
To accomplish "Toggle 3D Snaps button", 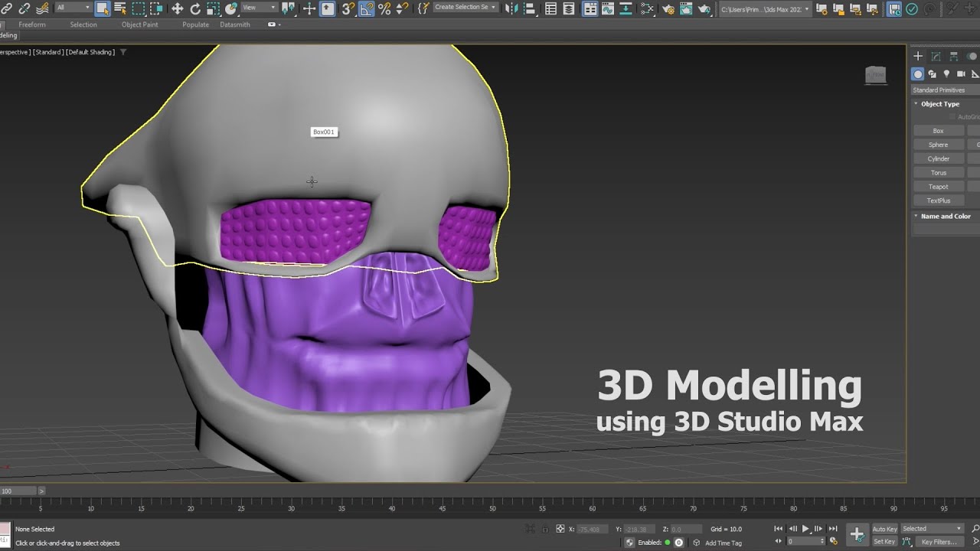I will click(x=348, y=9).
